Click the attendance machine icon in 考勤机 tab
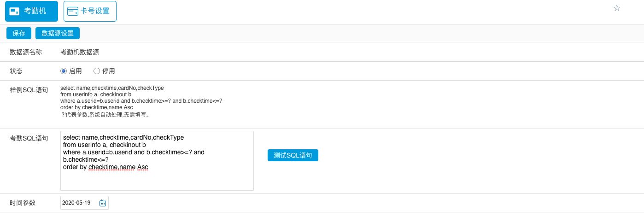Viewport: 644px width, 217px height. pos(14,11)
